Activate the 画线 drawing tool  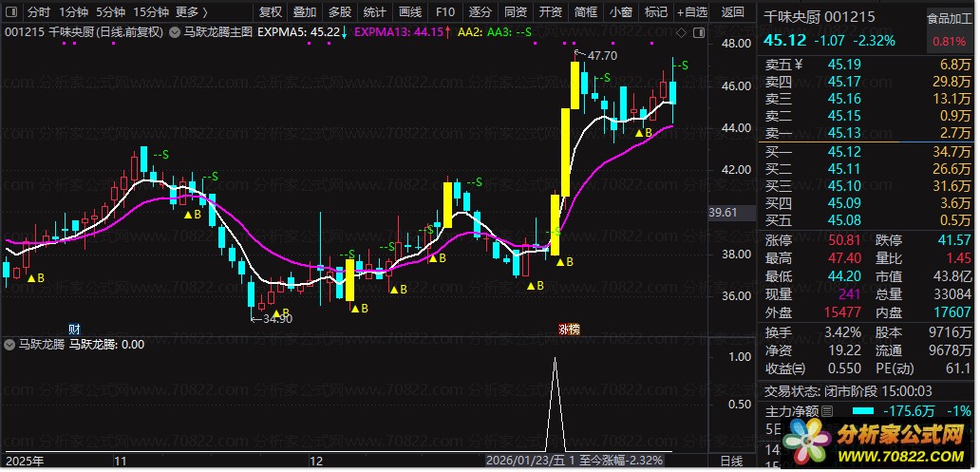coord(410,12)
